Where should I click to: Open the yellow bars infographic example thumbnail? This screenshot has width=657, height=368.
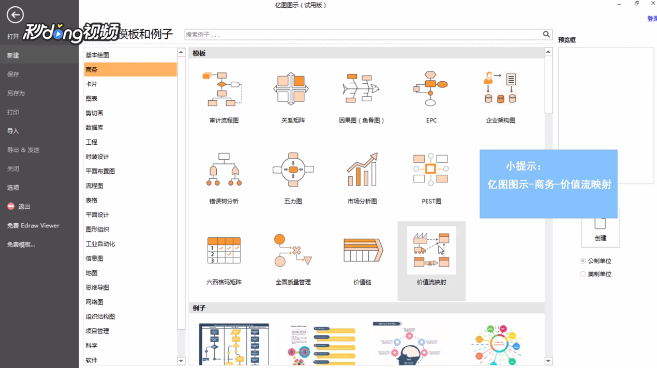(x=322, y=345)
